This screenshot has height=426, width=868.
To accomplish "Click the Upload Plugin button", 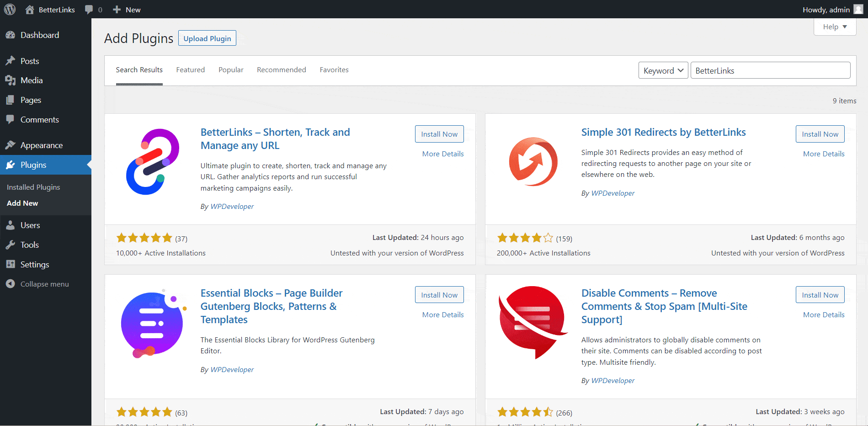I will point(207,38).
